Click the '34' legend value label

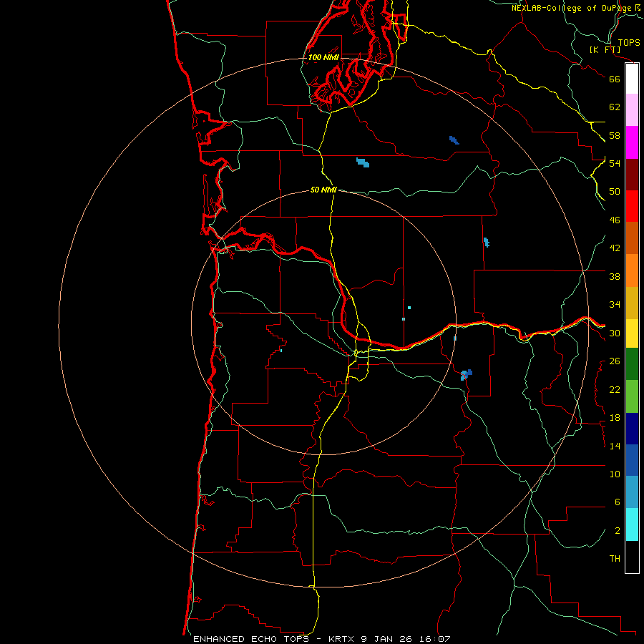615,305
